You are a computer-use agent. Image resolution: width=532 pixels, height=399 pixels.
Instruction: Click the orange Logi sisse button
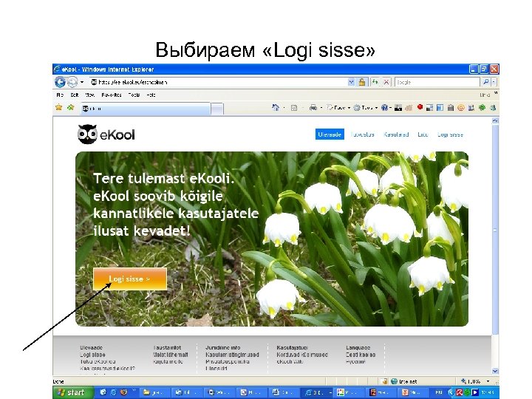[130, 279]
